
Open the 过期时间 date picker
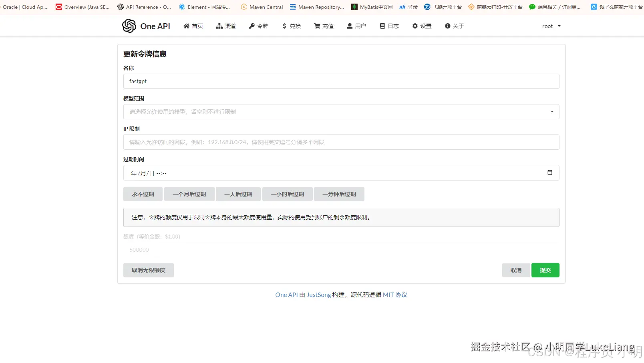(x=549, y=172)
